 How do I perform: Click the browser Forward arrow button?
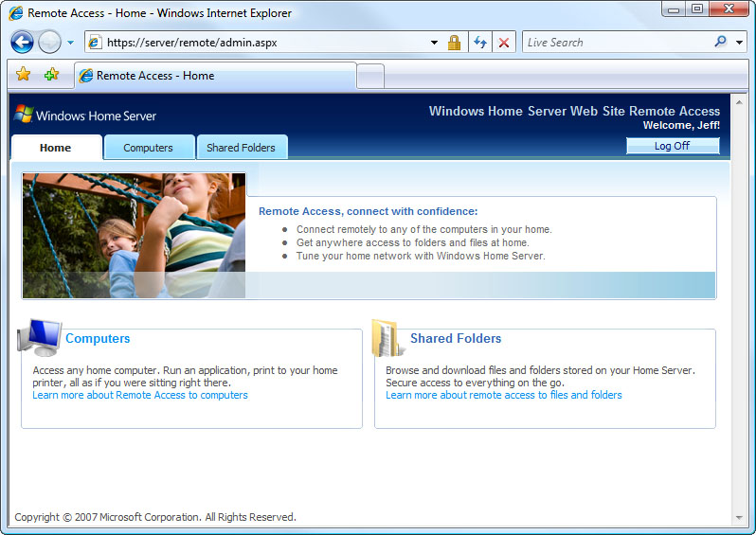[49, 43]
